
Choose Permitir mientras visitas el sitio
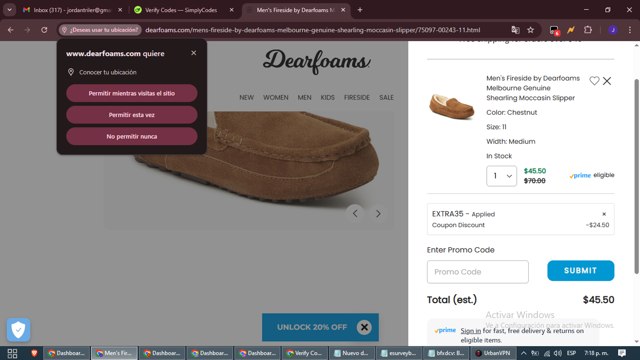[131, 93]
